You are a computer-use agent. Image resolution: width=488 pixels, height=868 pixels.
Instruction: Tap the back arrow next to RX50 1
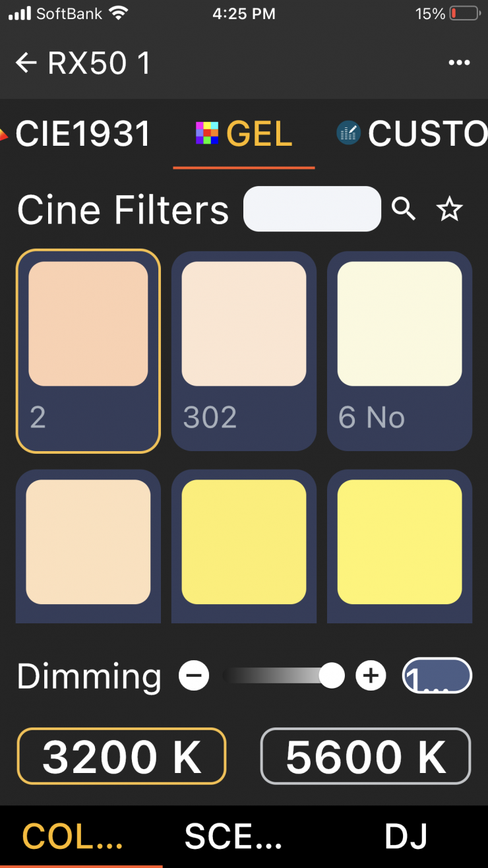(26, 63)
